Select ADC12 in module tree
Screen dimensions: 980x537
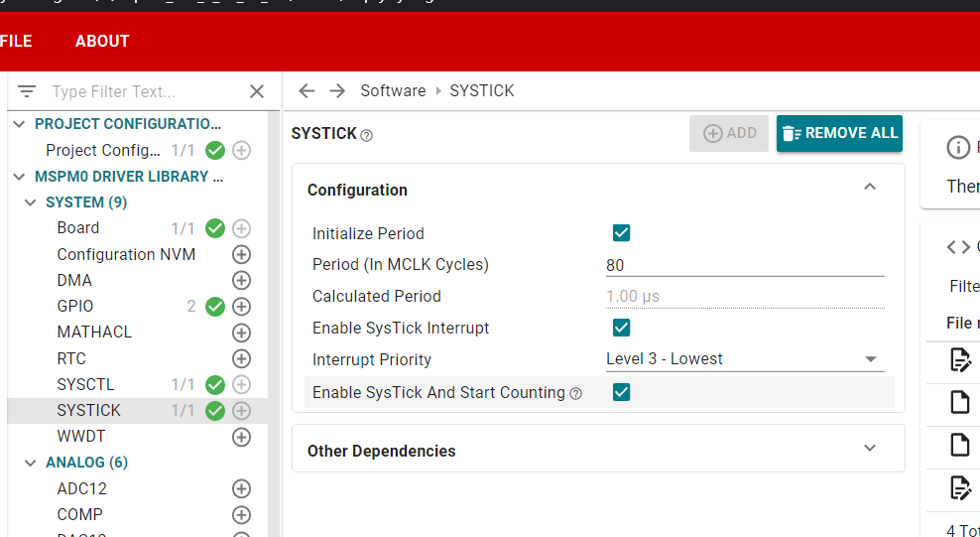[82, 488]
